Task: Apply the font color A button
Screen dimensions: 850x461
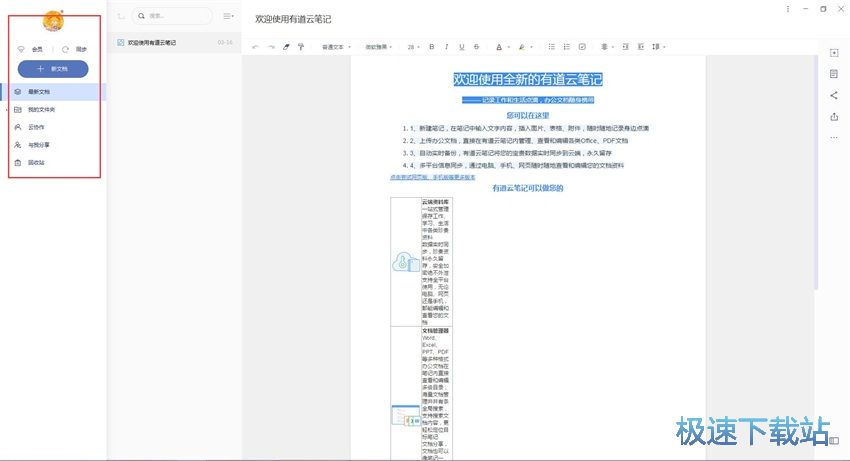Action: (x=499, y=47)
